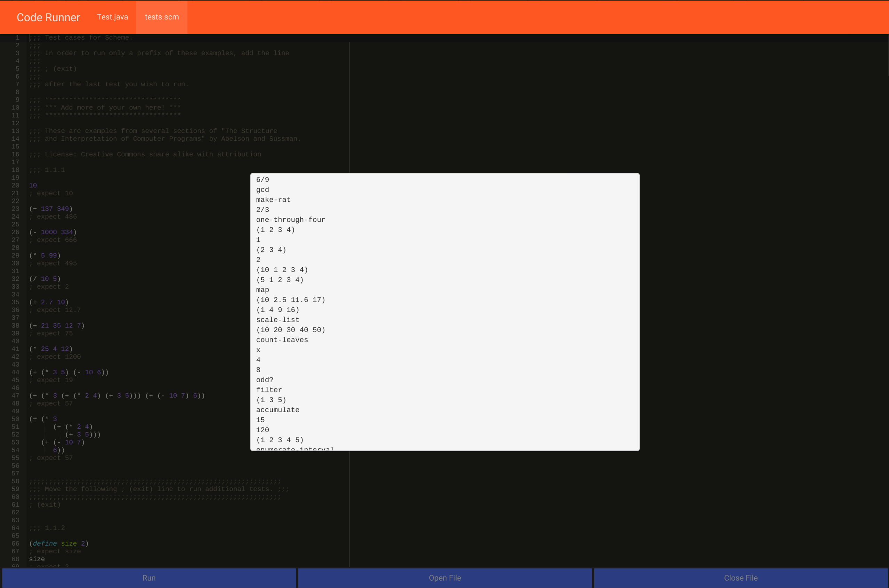The height and width of the screenshot is (588, 889).
Task: Click the (* 25 4 12) expression
Action: click(51, 349)
